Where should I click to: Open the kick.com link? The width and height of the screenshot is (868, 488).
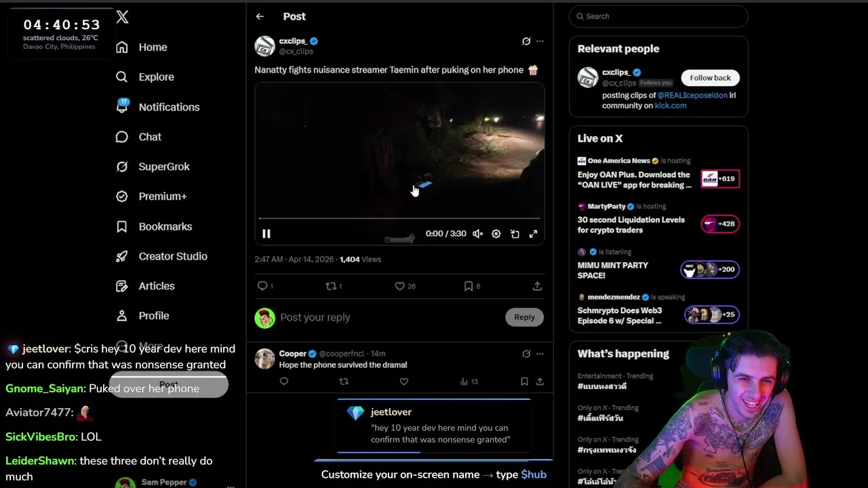pyautogui.click(x=671, y=106)
